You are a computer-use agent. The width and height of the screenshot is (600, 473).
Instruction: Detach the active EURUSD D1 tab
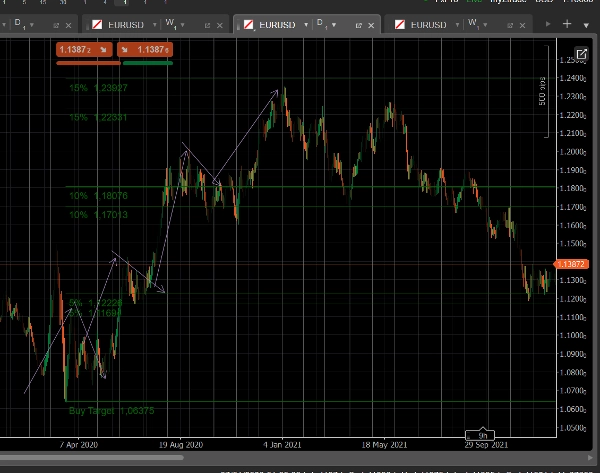[x=359, y=25]
